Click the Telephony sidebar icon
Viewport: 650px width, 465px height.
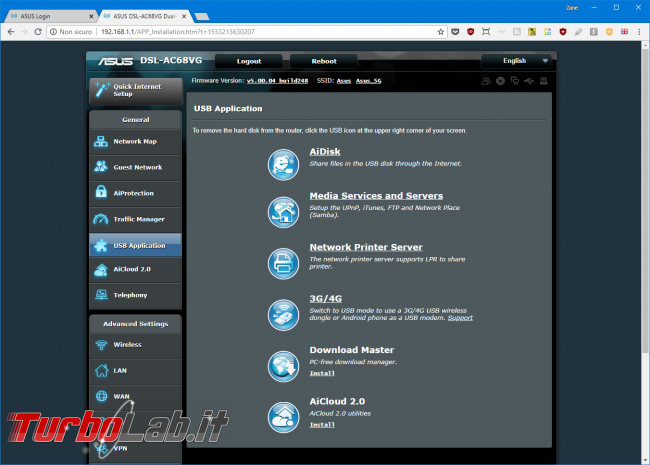pyautogui.click(x=101, y=295)
